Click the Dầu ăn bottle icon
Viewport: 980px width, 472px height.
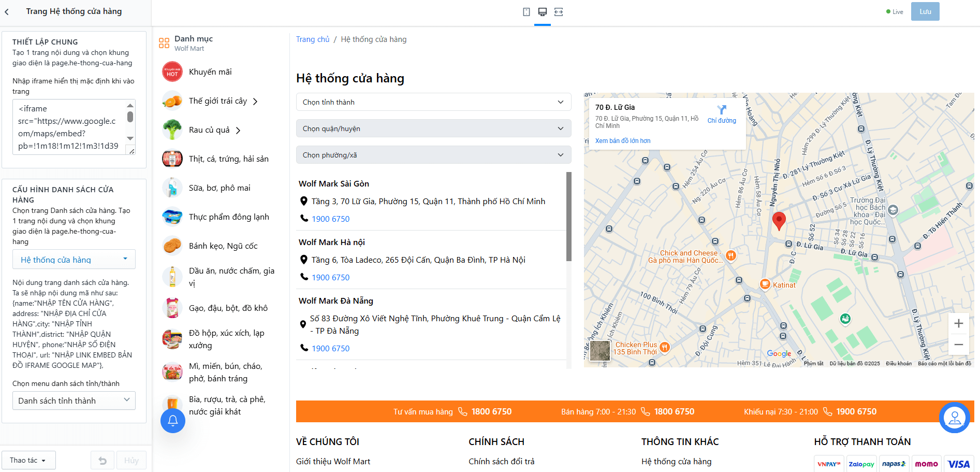(172, 277)
